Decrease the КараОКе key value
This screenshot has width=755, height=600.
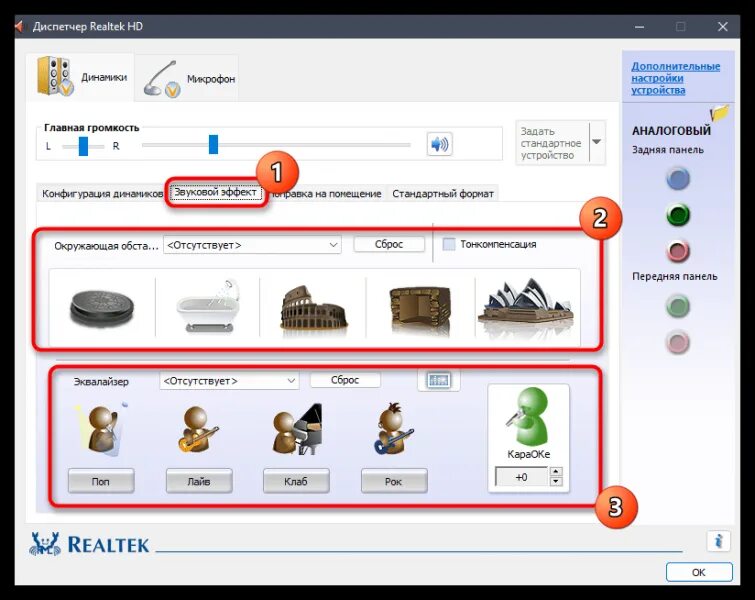coord(556,482)
